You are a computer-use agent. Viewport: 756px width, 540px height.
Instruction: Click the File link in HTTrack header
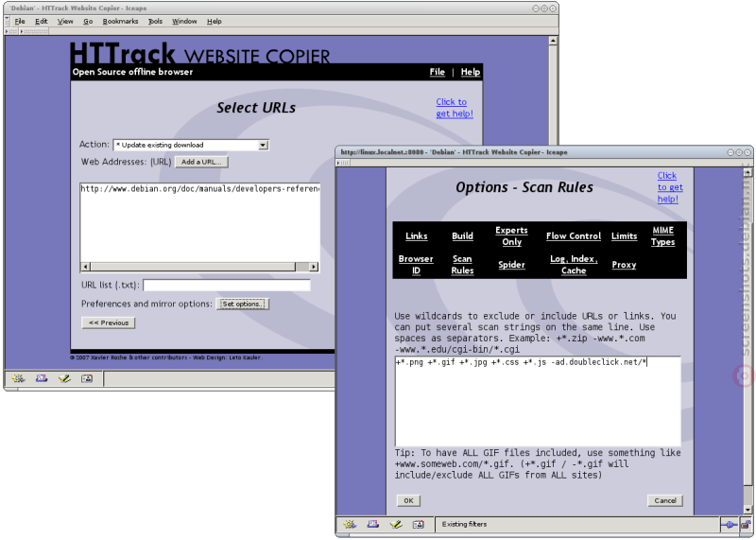[438, 72]
